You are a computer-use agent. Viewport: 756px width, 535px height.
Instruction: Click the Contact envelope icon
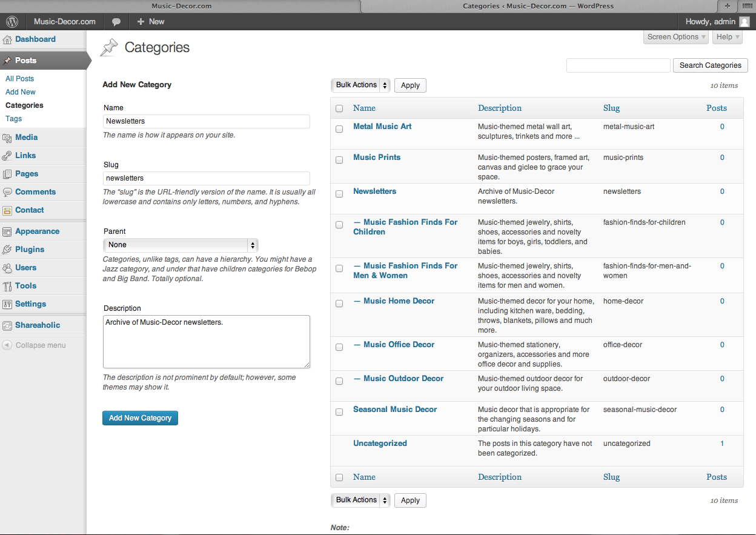[x=7, y=210]
